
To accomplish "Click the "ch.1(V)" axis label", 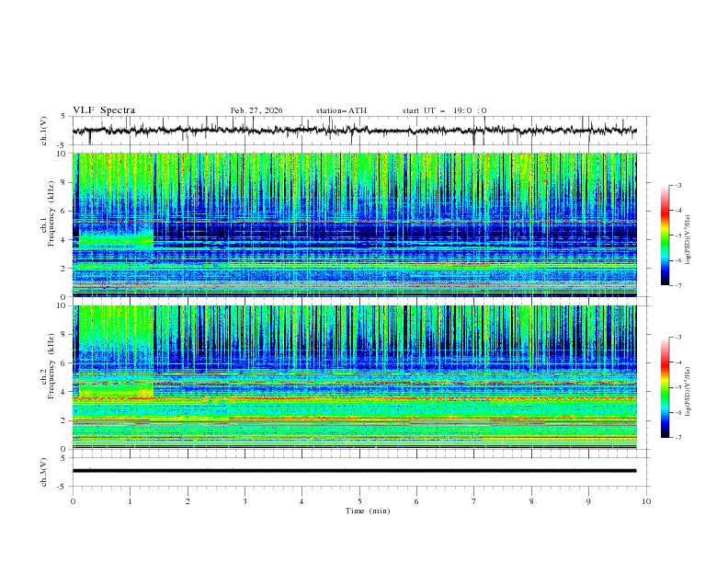I will point(44,131).
